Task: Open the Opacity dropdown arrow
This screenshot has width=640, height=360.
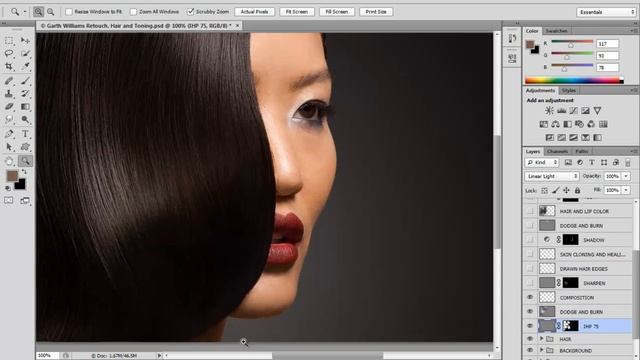Action: pyautogui.click(x=626, y=176)
